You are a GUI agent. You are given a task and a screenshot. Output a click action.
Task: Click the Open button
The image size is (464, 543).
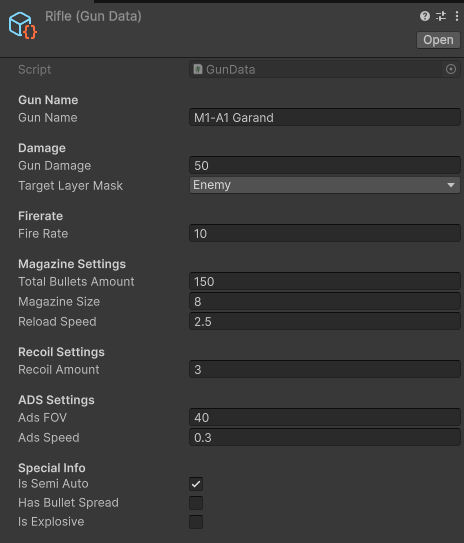438,40
